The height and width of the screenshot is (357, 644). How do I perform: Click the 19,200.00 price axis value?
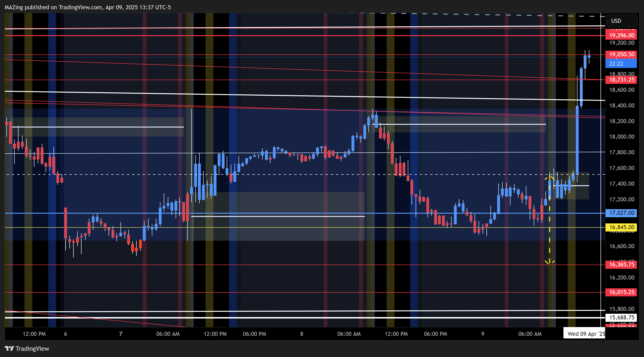pos(622,43)
